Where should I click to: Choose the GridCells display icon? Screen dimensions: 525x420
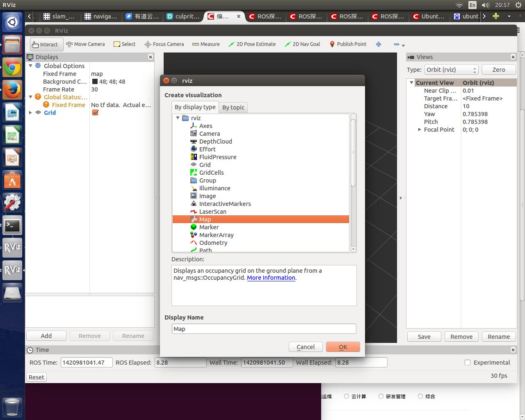194,173
